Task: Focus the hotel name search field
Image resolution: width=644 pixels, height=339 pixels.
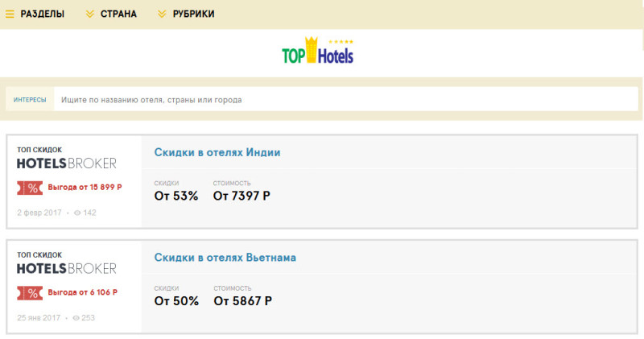Action: [346, 99]
